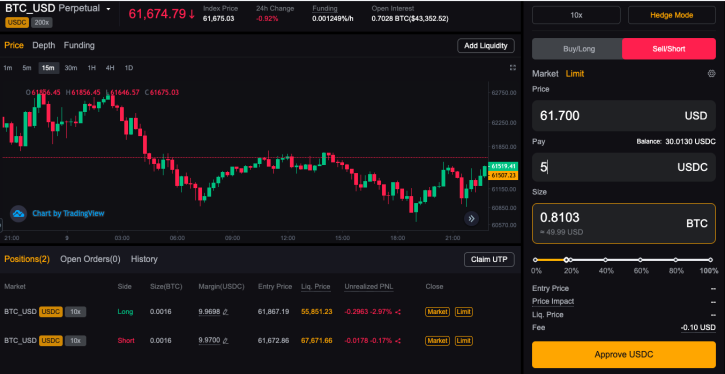Open the Price chart tab

coord(14,45)
